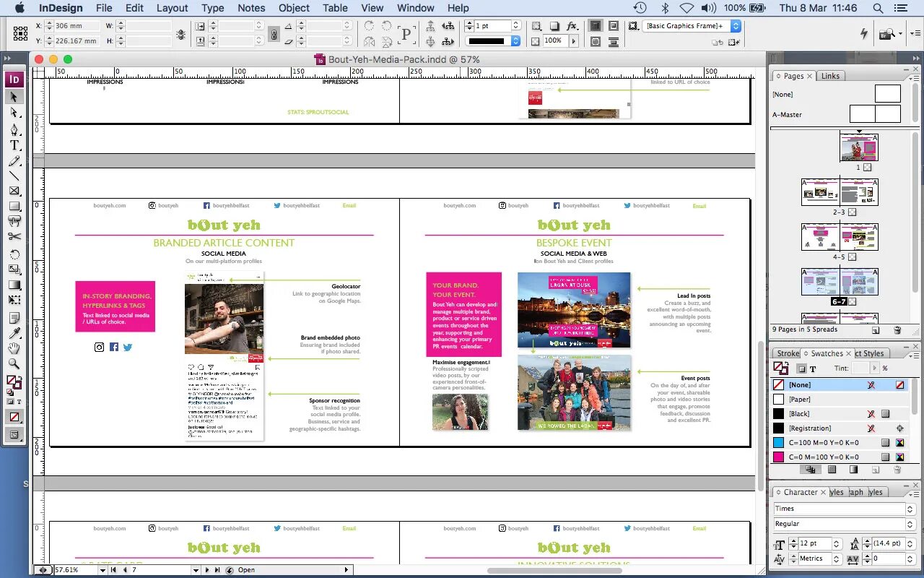Select the Note tool

[x=14, y=318]
